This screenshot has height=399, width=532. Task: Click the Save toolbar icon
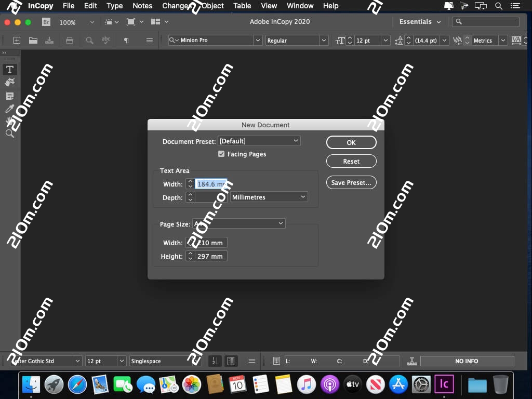[x=49, y=41]
